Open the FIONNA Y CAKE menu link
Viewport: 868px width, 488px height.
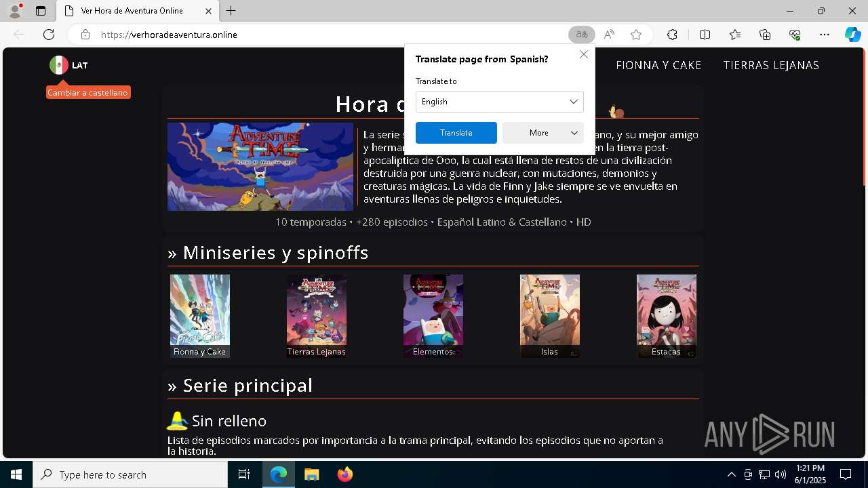point(658,65)
